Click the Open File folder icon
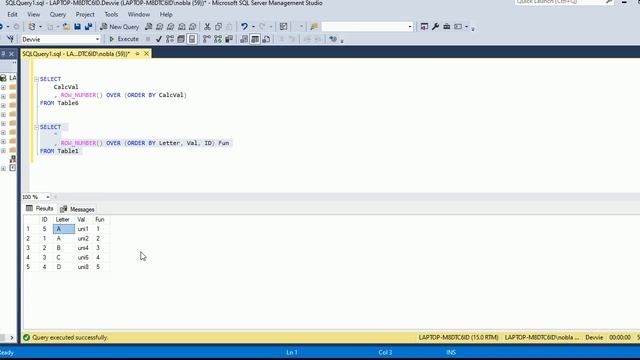Image resolution: width=640 pixels, height=360 pixels. tap(66, 27)
